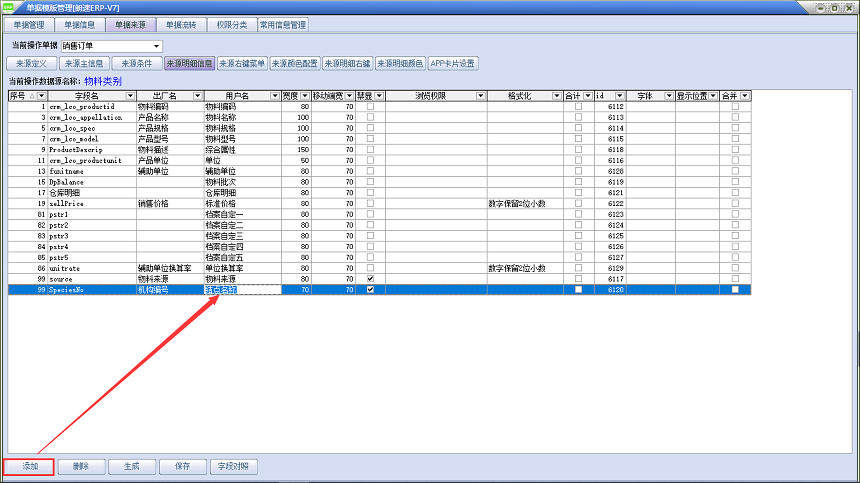Image resolution: width=860 pixels, height=483 pixels.
Task: Click the 物料类别 data source link
Action: [x=103, y=81]
